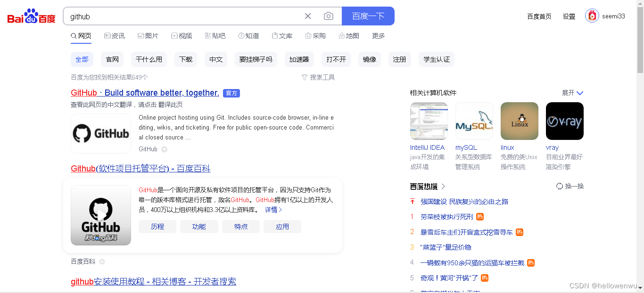
Task: Open the GitHub logo thumbnail in the first result
Action: tap(101, 133)
